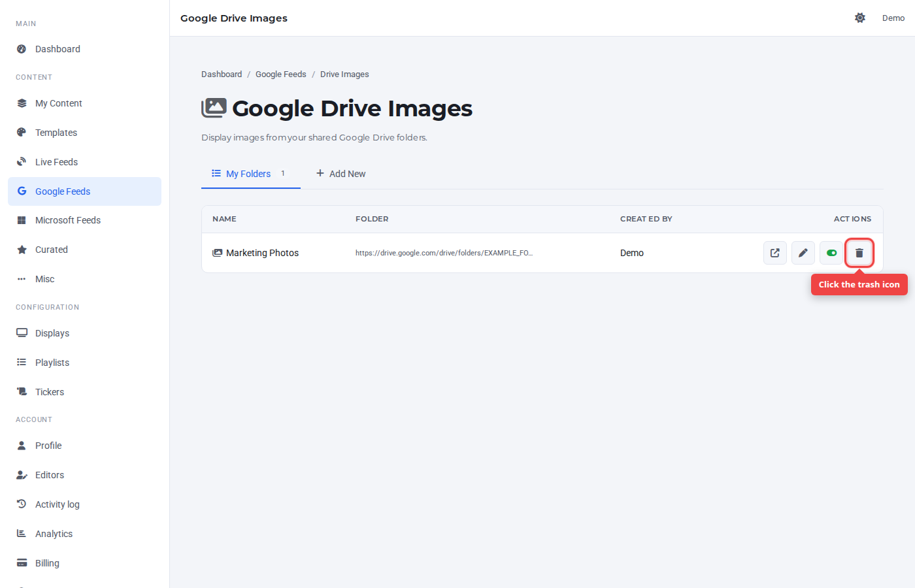Open the Templates page
This screenshot has height=588, width=915.
click(x=84, y=133)
